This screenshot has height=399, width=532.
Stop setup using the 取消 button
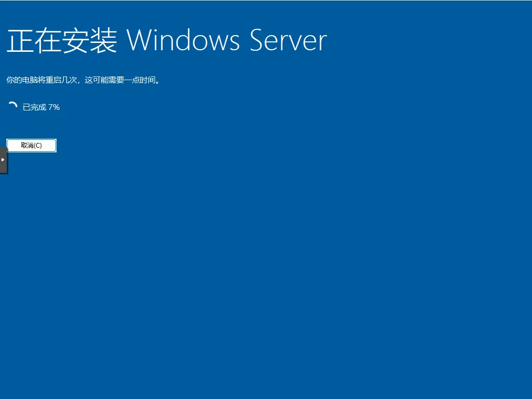pyautogui.click(x=31, y=146)
